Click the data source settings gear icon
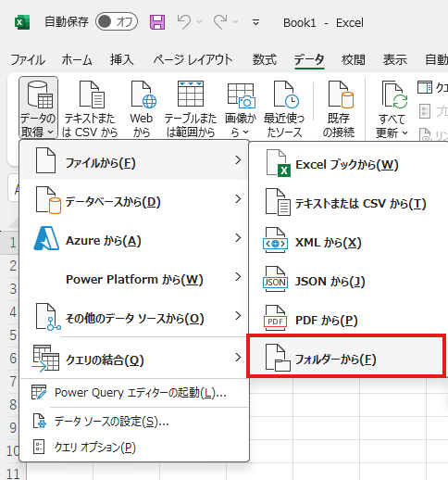Viewport: 448px width, 480px height. click(x=40, y=421)
